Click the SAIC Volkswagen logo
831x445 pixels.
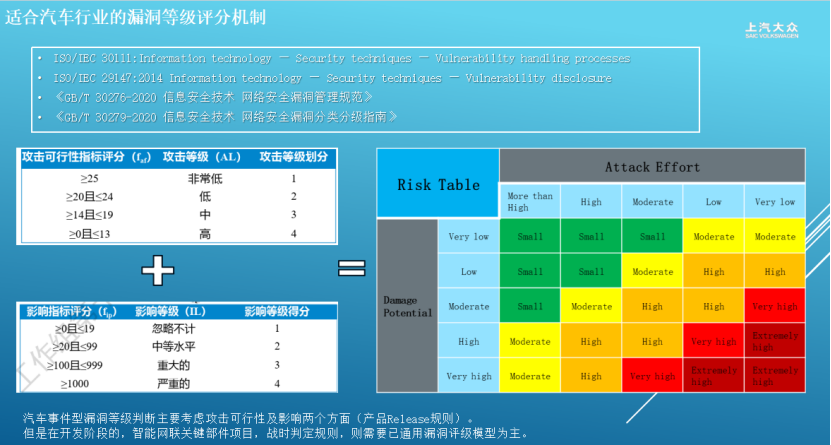(772, 31)
